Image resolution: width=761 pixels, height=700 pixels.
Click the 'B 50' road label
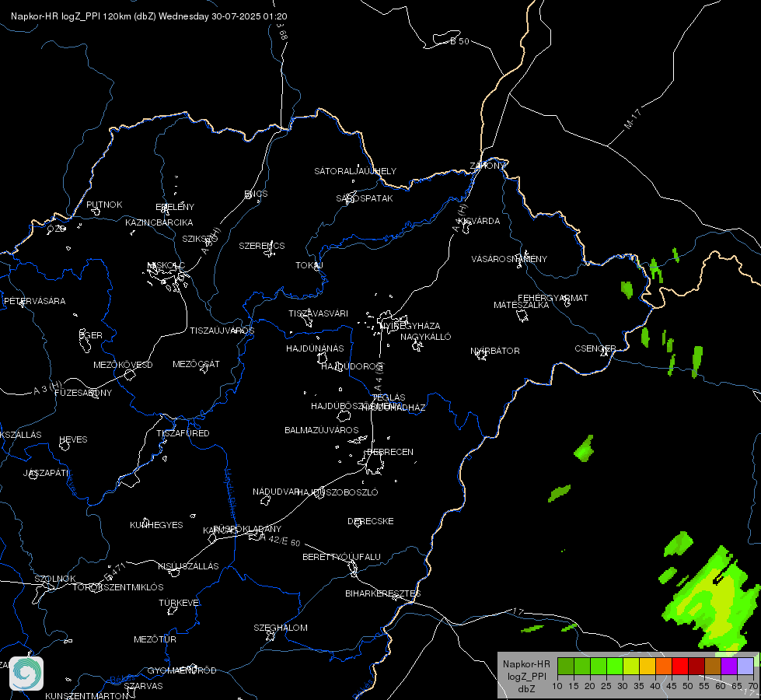(x=459, y=41)
